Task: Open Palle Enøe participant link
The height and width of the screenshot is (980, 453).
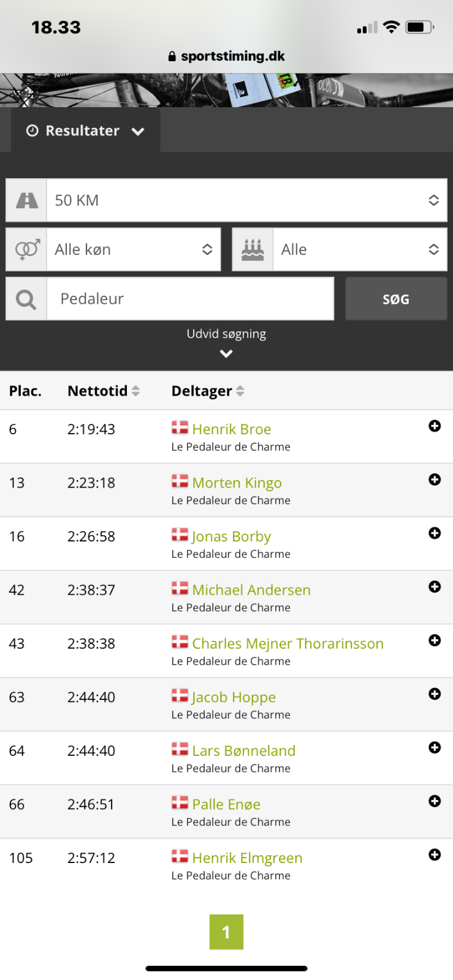Action: click(226, 804)
